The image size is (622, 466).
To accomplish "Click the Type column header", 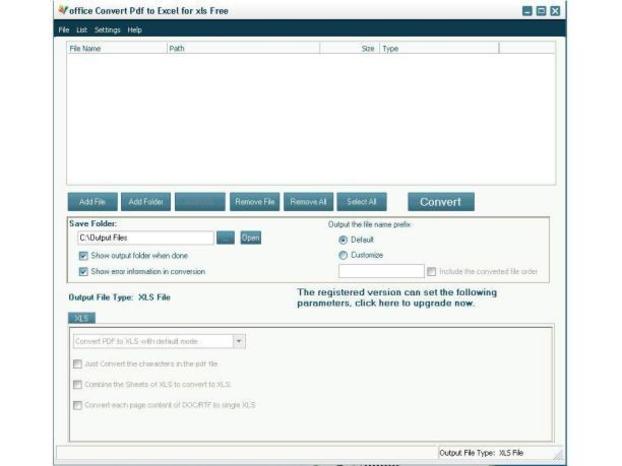I will [439, 48].
